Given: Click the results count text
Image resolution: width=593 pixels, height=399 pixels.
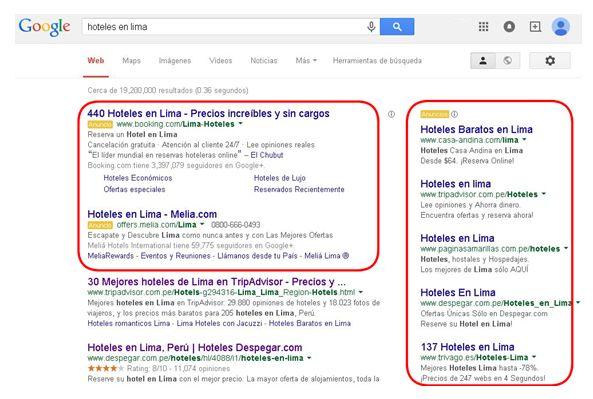Looking at the screenshot, I should pos(168,90).
